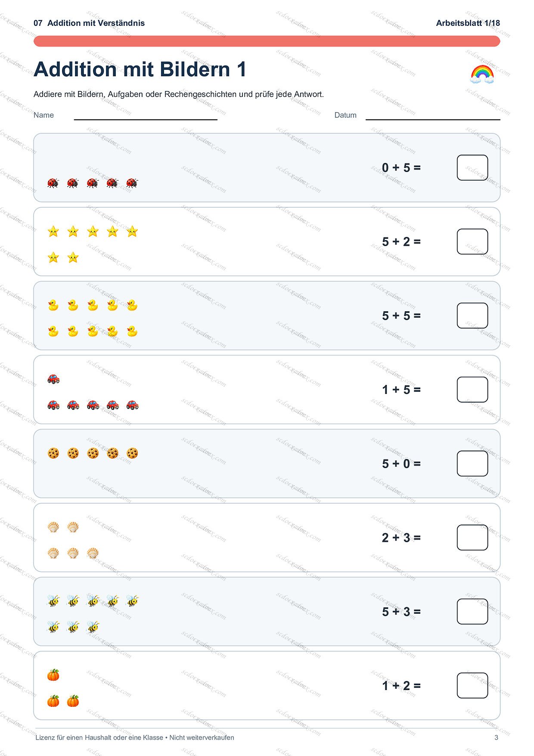Click the title Addition mit Bildern 1

pos(140,69)
